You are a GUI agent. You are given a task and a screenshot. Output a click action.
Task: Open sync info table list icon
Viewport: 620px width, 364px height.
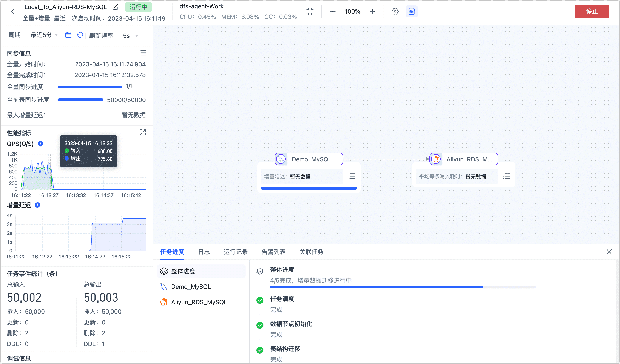click(x=143, y=53)
